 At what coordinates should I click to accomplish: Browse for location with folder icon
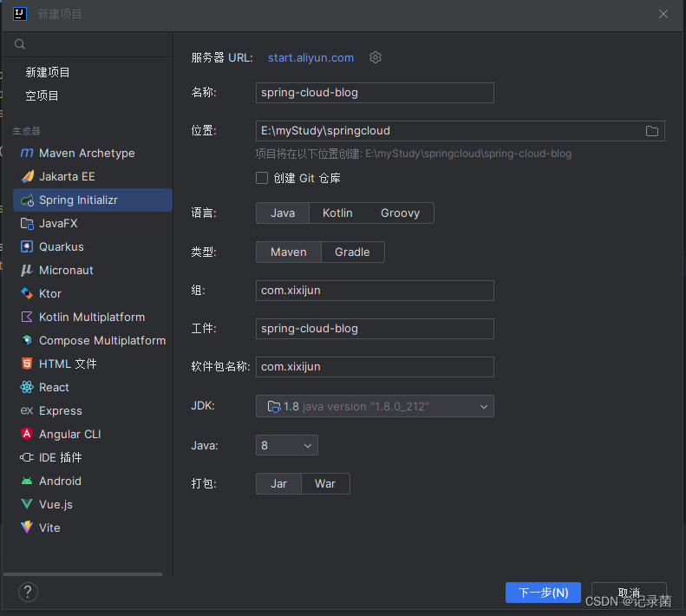click(652, 131)
